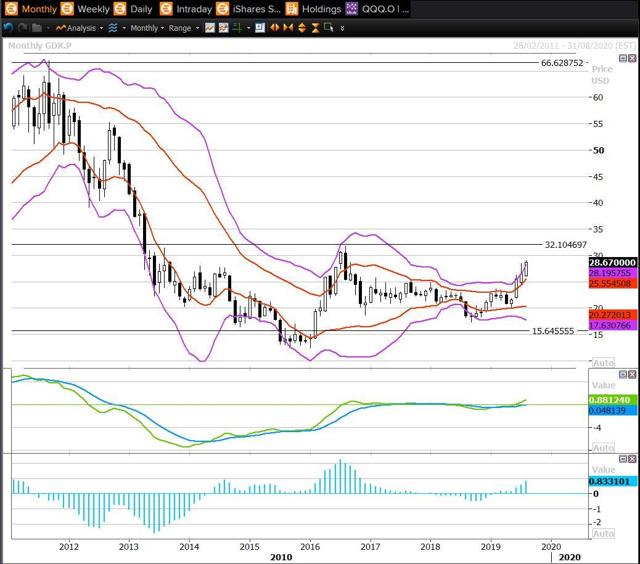Click the folder icon in toolbar
Viewport: 640px width, 564px height.
37,28
